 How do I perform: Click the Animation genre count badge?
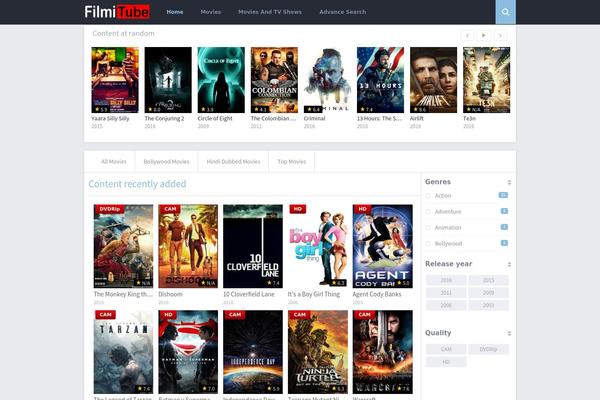coord(504,227)
